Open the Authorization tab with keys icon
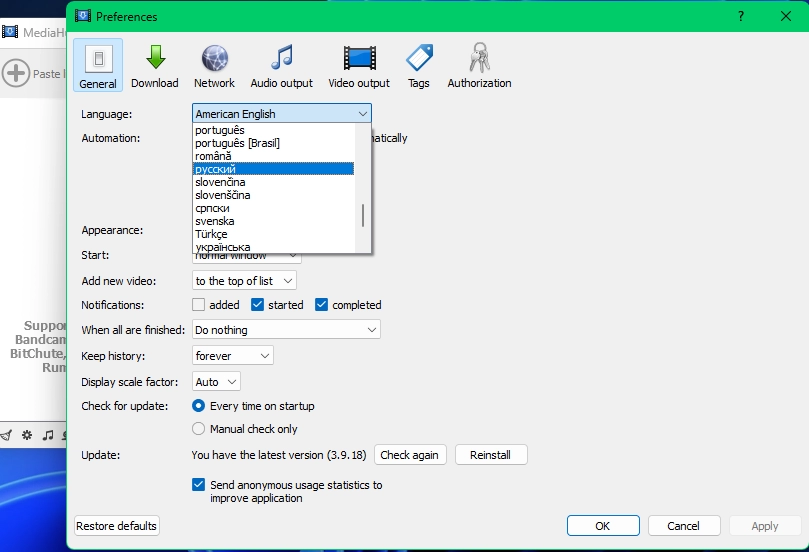 coord(479,66)
